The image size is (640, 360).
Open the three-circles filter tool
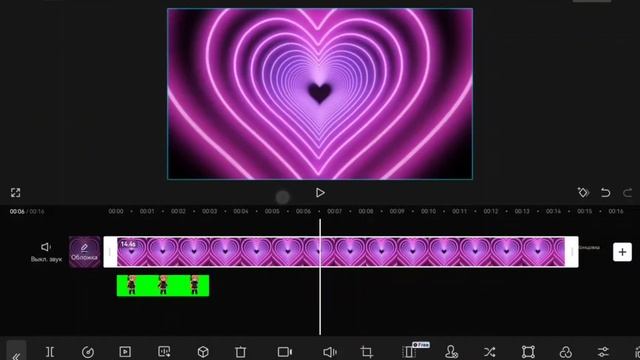(x=566, y=352)
